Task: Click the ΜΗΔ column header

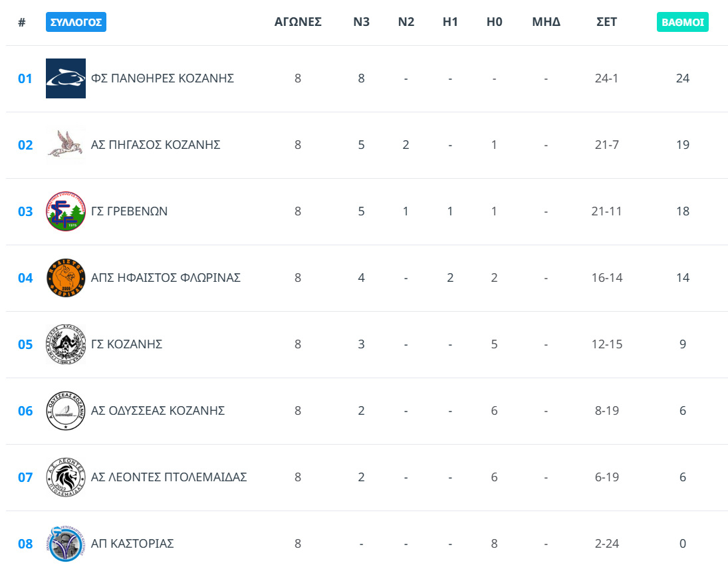Action: [x=546, y=22]
